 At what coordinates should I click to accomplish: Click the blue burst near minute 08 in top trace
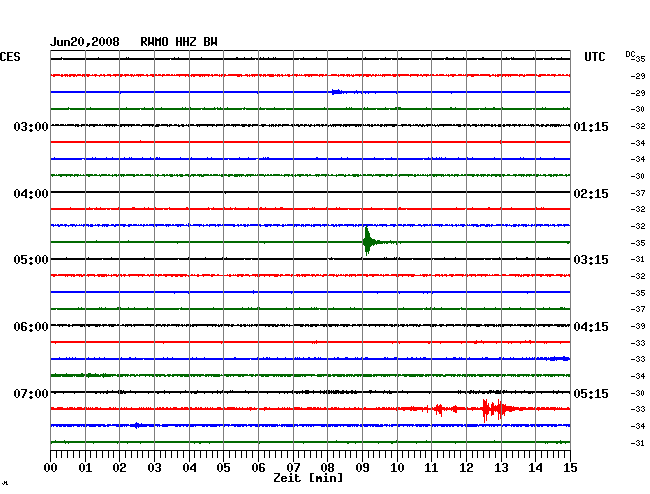point(337,92)
